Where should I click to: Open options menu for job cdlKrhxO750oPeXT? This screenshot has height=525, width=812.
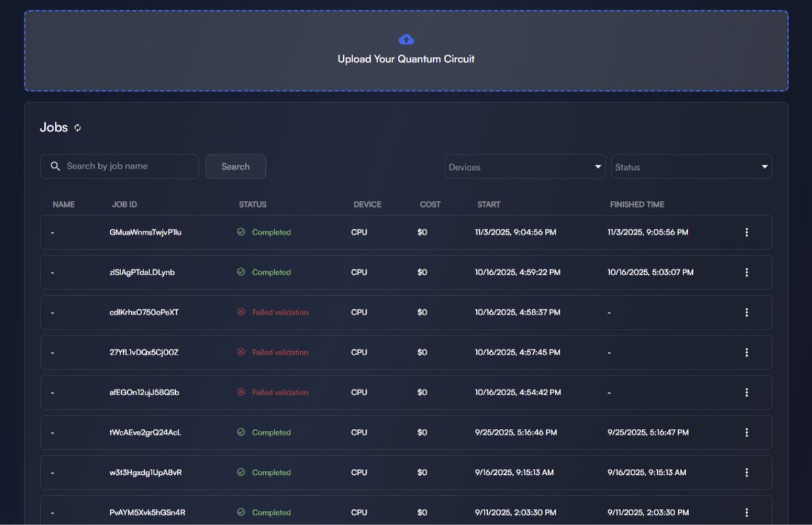(x=746, y=312)
